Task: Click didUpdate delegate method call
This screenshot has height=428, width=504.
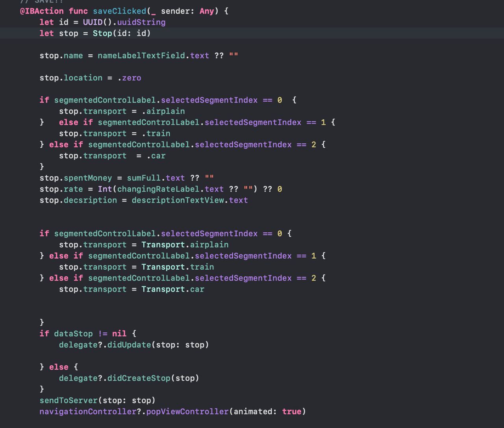Action: 129,345
